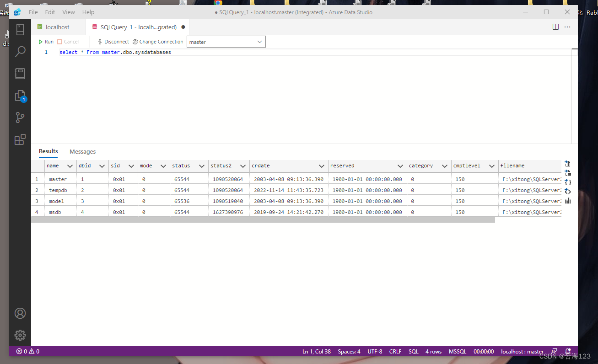Open the editor More Actions ellipsis
This screenshot has height=364, width=598.
567,27
